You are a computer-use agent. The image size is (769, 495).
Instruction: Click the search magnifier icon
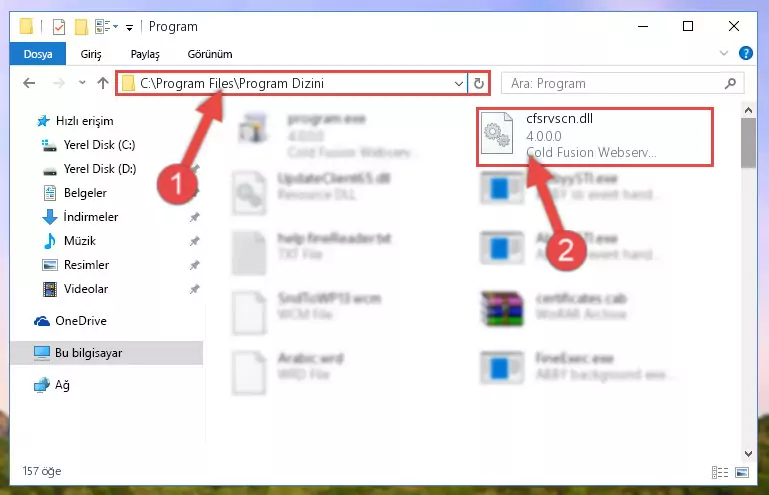(x=730, y=83)
